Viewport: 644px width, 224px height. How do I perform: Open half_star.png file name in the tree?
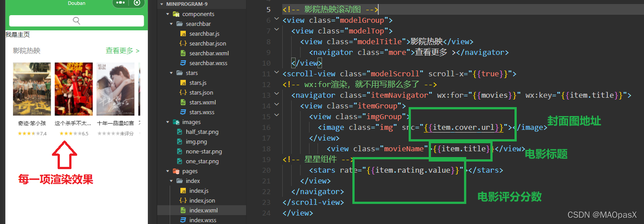pyautogui.click(x=202, y=132)
